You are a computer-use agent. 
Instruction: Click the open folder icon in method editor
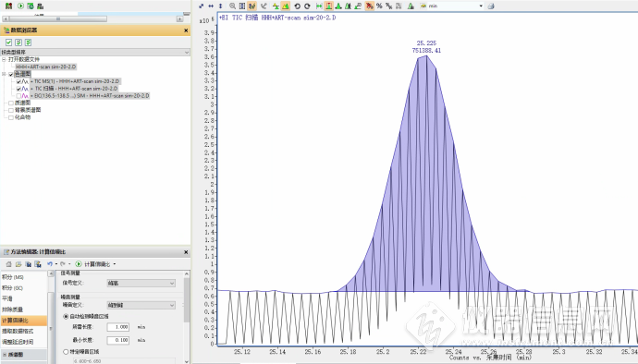point(18,264)
